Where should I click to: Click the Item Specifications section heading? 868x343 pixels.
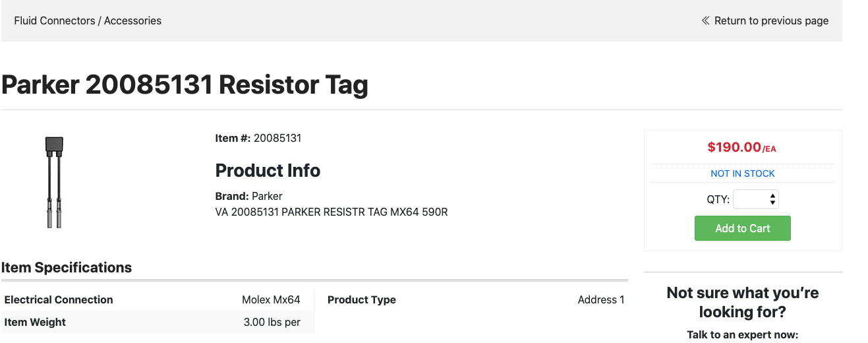(x=67, y=268)
